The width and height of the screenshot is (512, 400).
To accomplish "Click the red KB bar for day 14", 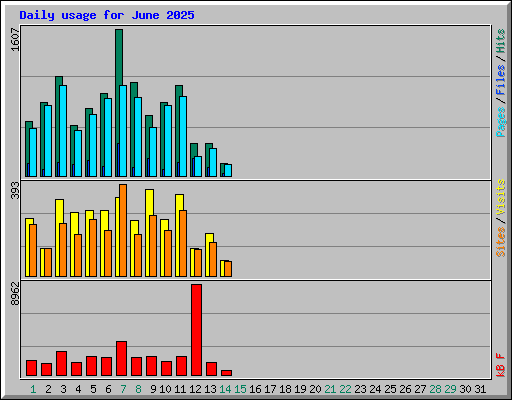I will point(226,373).
